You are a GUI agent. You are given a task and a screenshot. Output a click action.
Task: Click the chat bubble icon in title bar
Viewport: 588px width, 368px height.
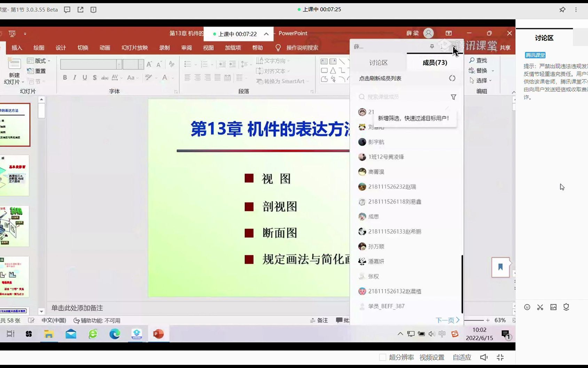[67, 10]
